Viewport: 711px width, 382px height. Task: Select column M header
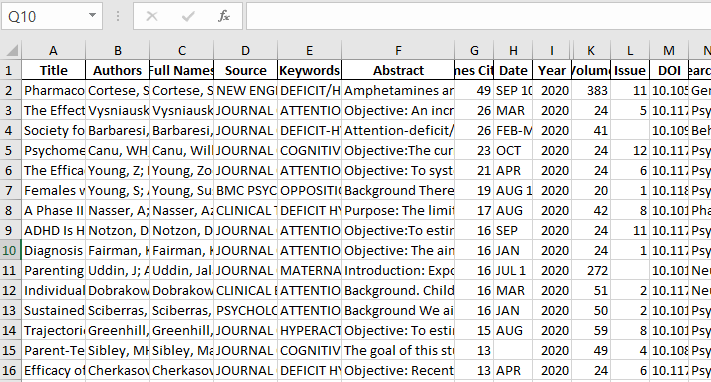(669, 50)
